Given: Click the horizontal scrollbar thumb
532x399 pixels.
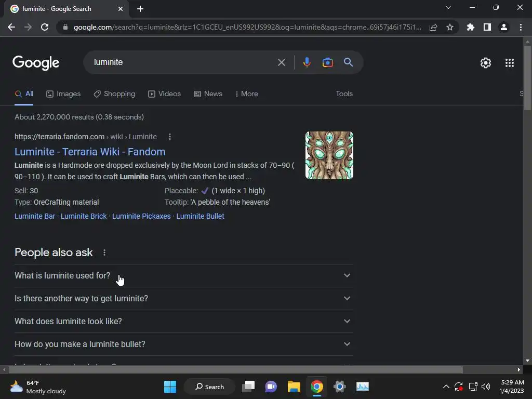Looking at the screenshot, I should (x=235, y=369).
